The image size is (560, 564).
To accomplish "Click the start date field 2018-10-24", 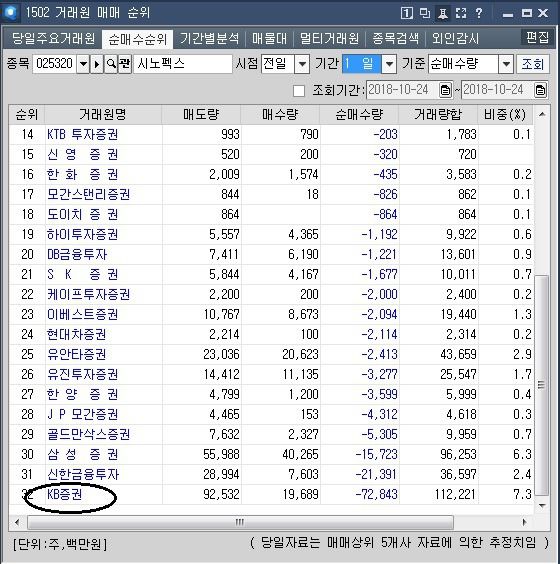I will point(403,90).
